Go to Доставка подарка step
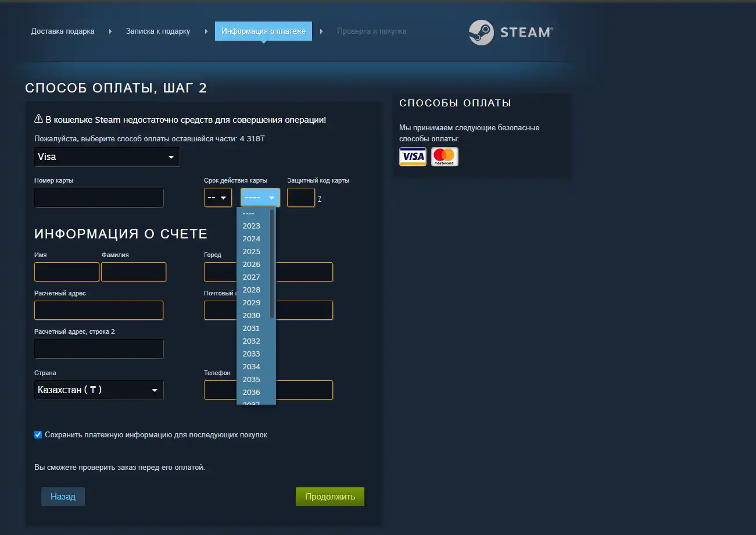Screen dimensions: 756x535 pos(63,31)
